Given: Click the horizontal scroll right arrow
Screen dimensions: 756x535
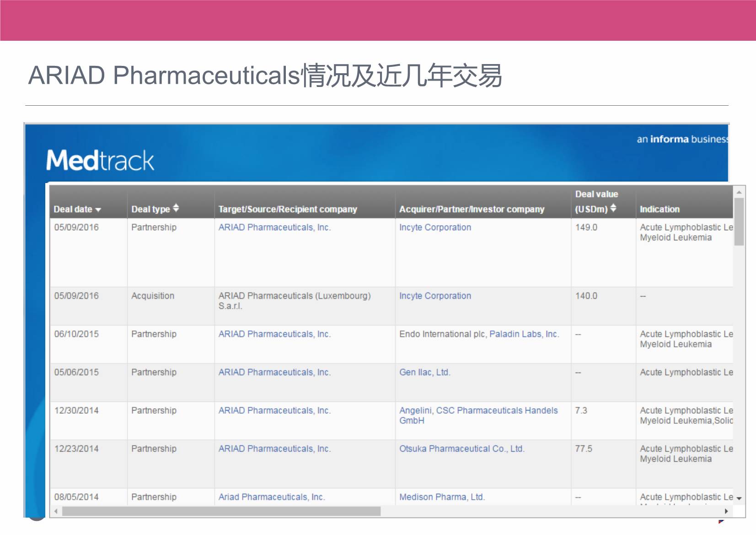Looking at the screenshot, I should coord(726,511).
